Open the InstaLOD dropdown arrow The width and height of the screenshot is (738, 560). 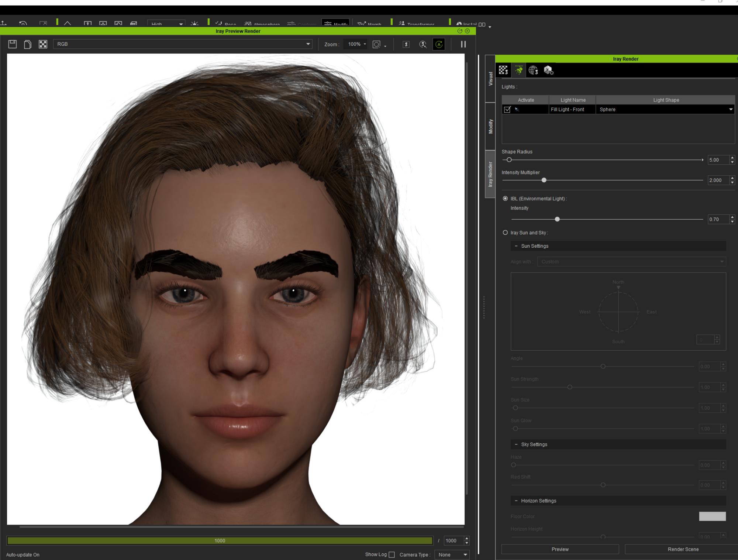490,27
